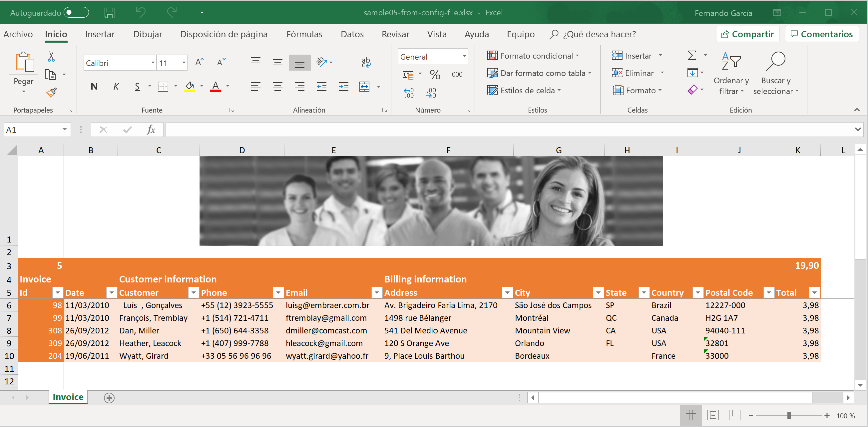The image size is (868, 427).
Task: Open the Fórmulas ribbon tab
Action: tap(304, 34)
